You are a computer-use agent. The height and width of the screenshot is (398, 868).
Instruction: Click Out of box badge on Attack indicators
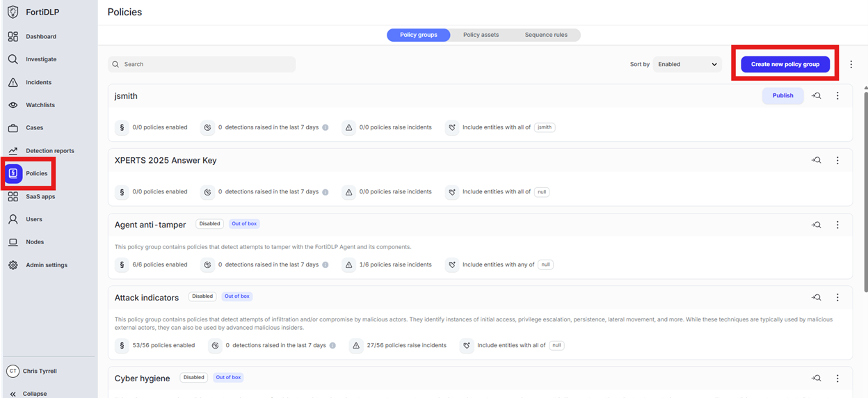(236, 296)
